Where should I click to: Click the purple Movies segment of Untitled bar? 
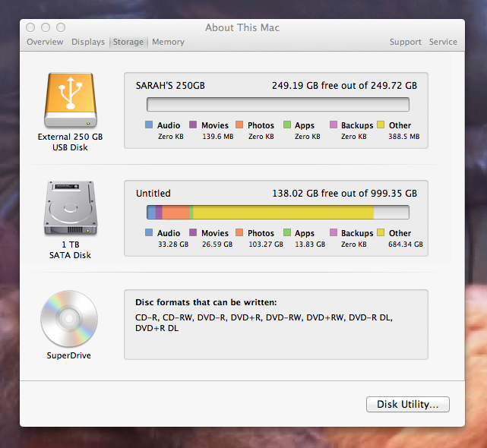tap(159, 213)
